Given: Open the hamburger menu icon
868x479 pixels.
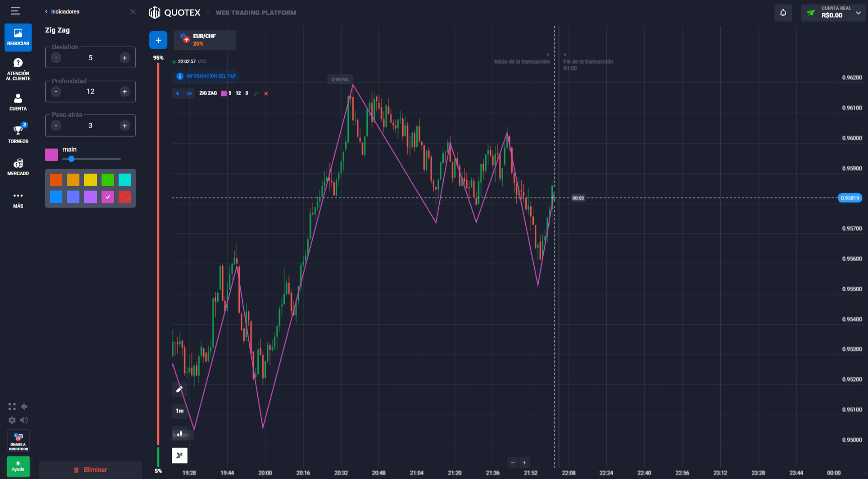Looking at the screenshot, I should coord(16,11).
